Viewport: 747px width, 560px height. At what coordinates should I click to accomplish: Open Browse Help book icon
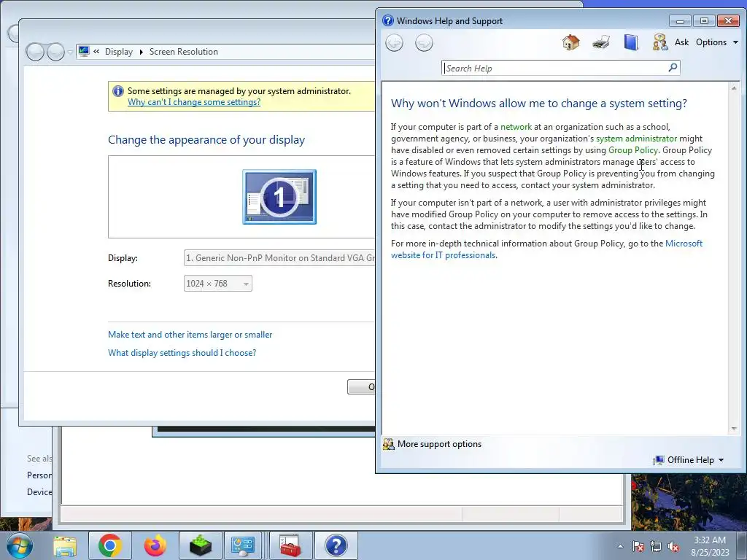(631, 42)
